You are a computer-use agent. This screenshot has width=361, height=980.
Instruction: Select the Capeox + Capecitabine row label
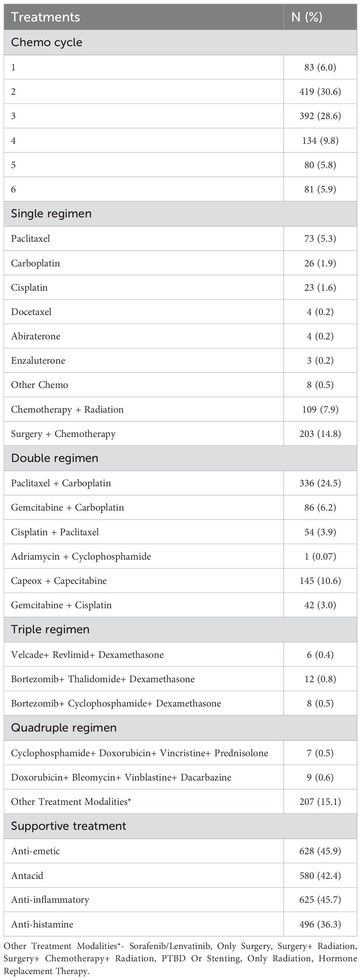[59, 581]
